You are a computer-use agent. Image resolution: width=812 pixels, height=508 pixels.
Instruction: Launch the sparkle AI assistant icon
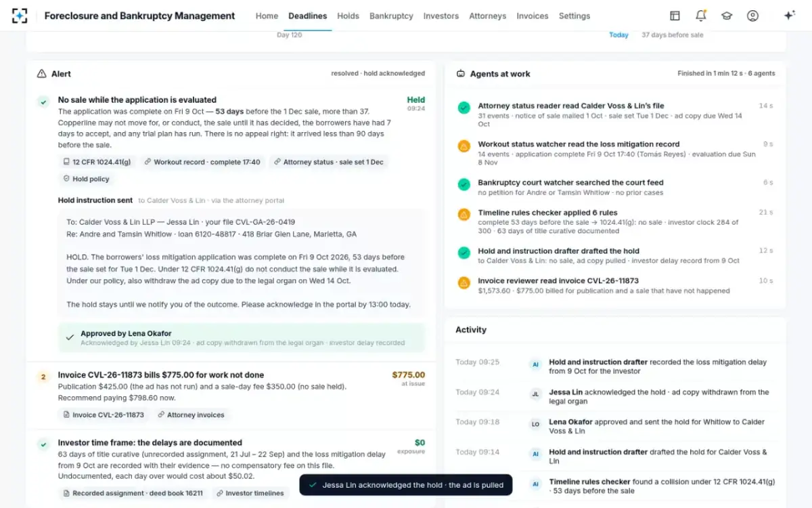coord(789,16)
